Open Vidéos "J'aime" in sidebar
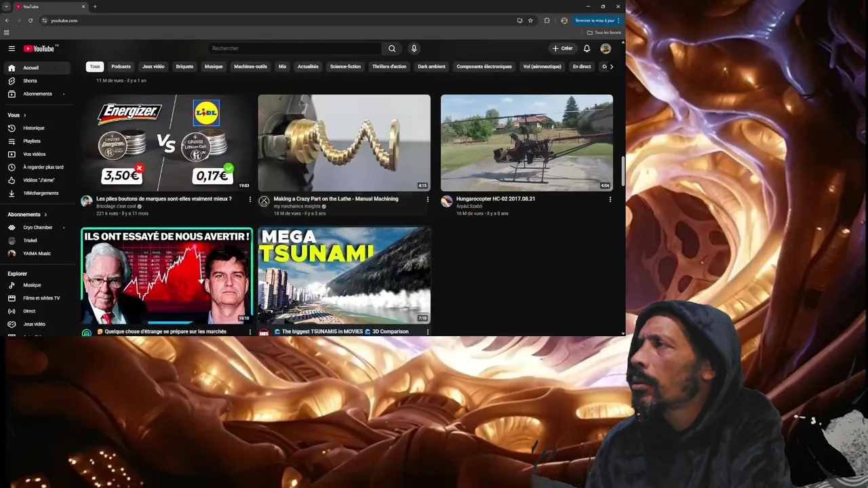Viewport: 868px width, 488px height. (38, 180)
